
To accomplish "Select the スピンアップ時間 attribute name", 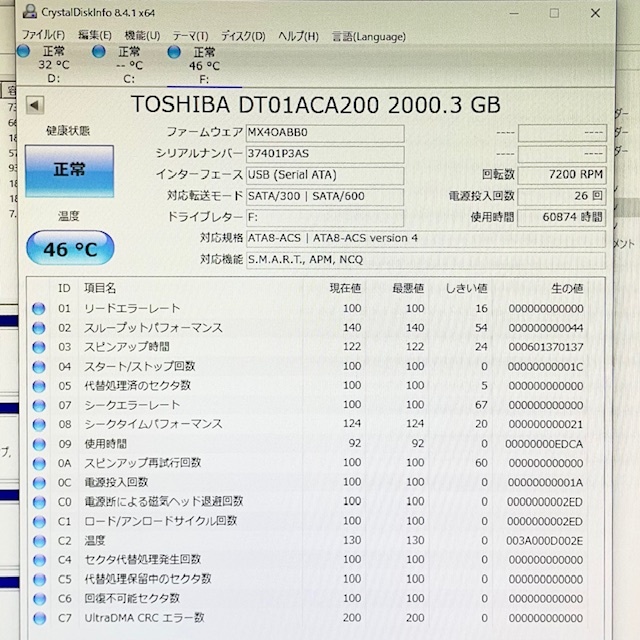I will point(127,347).
